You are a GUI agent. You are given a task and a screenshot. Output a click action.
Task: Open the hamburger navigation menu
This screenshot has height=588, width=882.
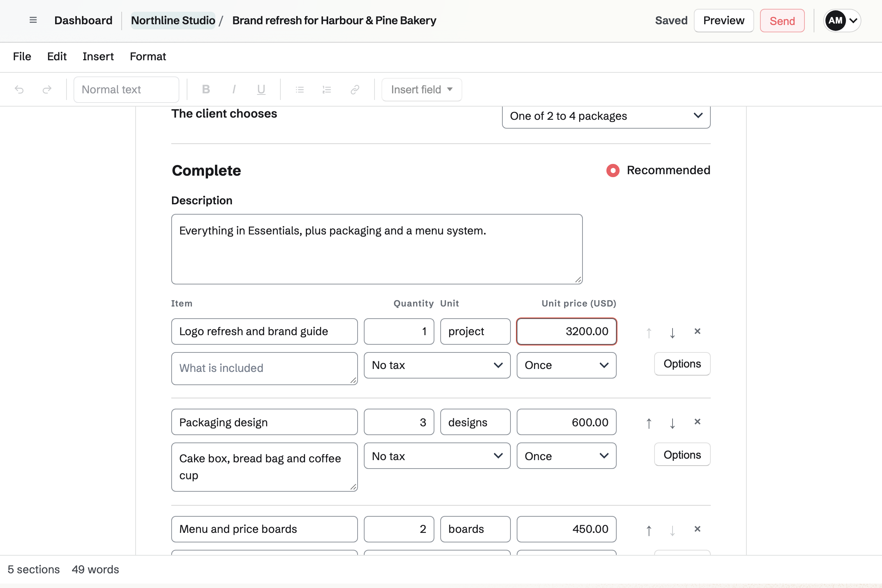coord(33,20)
